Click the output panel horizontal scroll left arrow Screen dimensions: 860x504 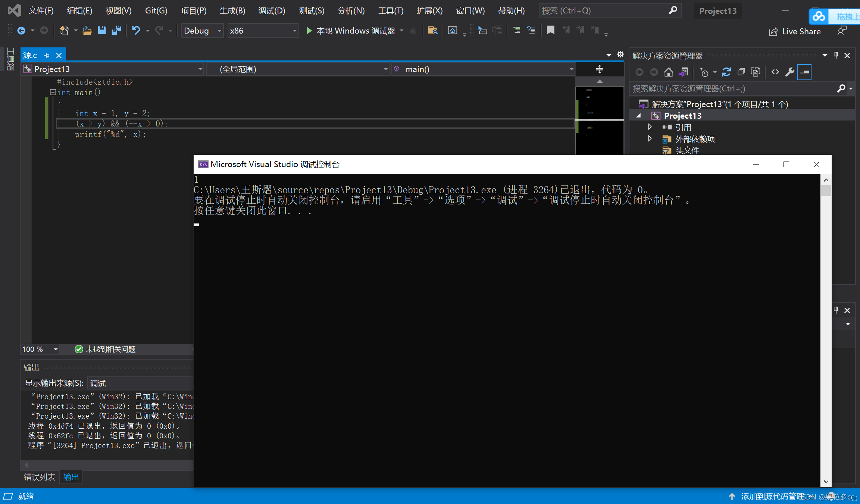click(x=26, y=465)
